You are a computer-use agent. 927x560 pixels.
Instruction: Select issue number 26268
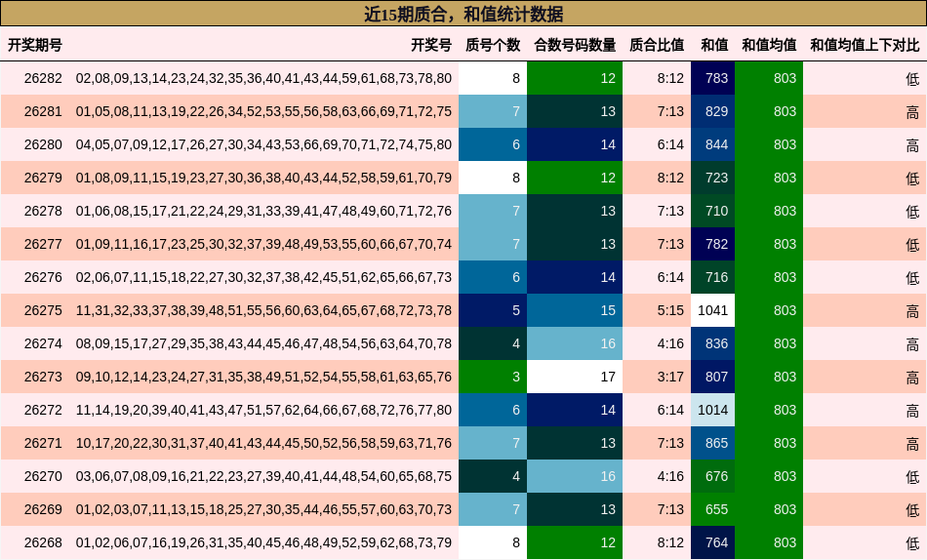[x=43, y=541]
